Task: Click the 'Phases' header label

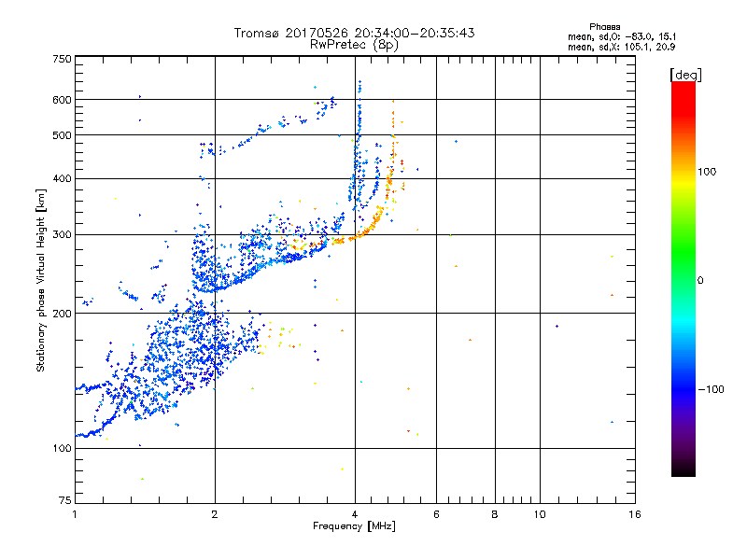Action: point(604,27)
